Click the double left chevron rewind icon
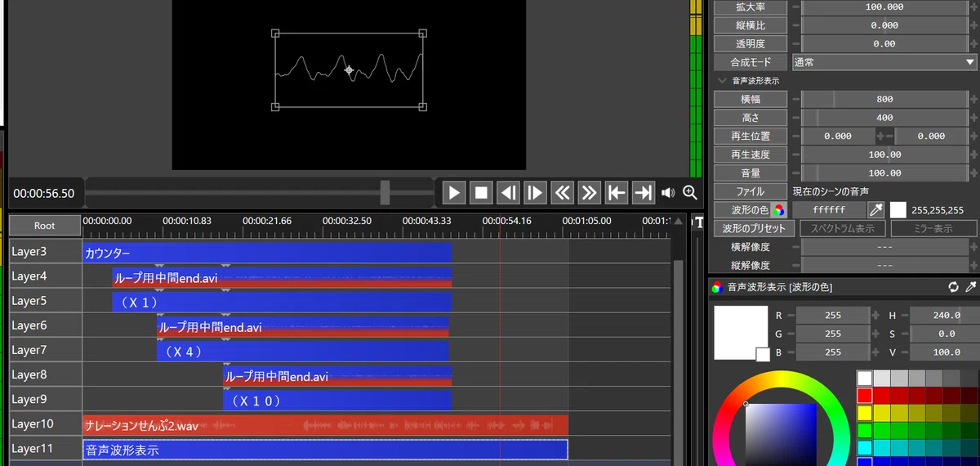This screenshot has width=980, height=466. [x=562, y=193]
